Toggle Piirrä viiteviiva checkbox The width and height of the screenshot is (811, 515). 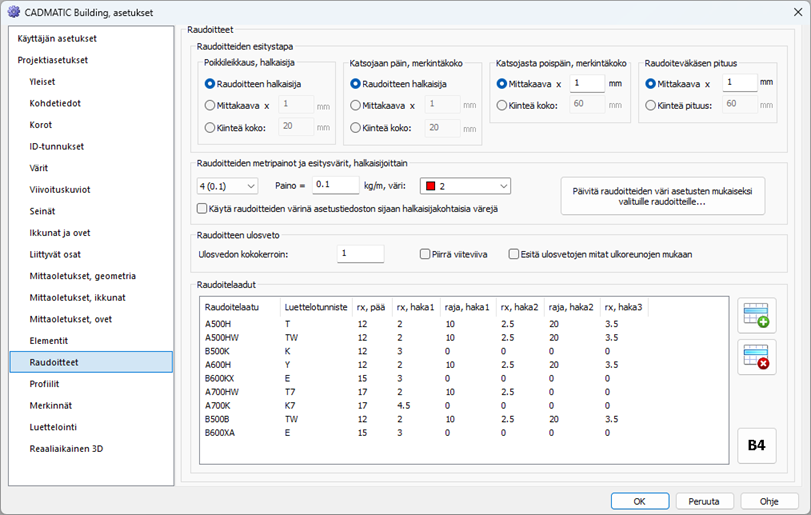[454, 254]
